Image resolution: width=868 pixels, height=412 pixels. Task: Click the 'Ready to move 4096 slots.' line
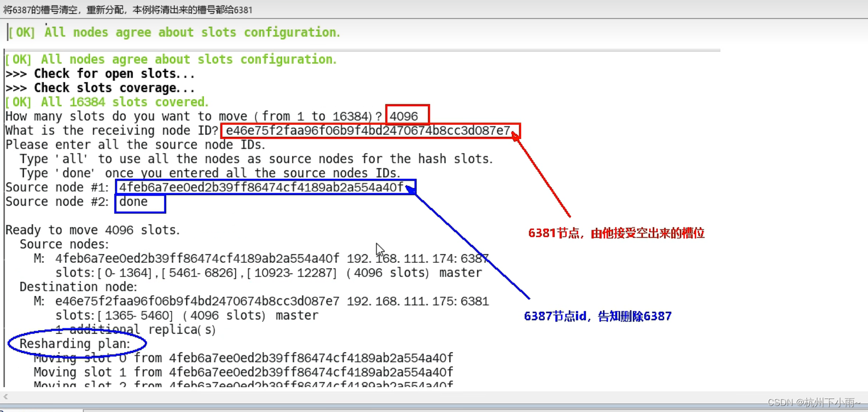pyautogui.click(x=93, y=230)
